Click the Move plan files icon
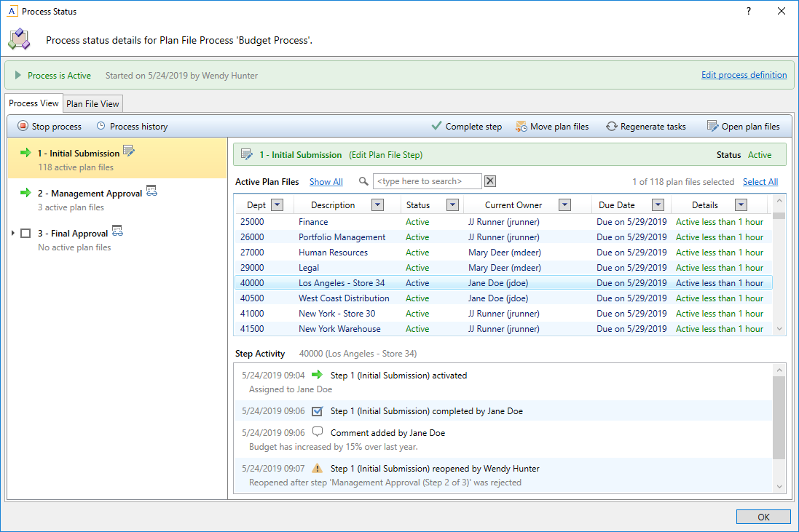This screenshot has width=799, height=532. (x=521, y=126)
